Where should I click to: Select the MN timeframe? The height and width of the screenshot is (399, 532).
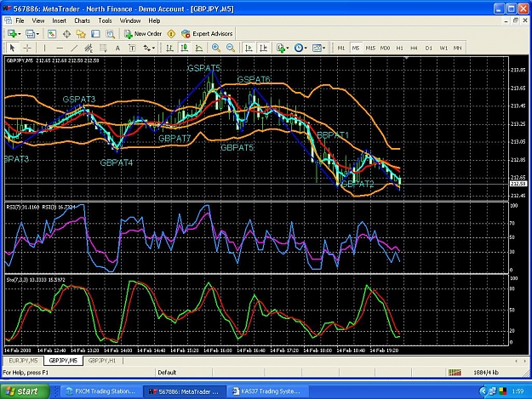(x=458, y=48)
